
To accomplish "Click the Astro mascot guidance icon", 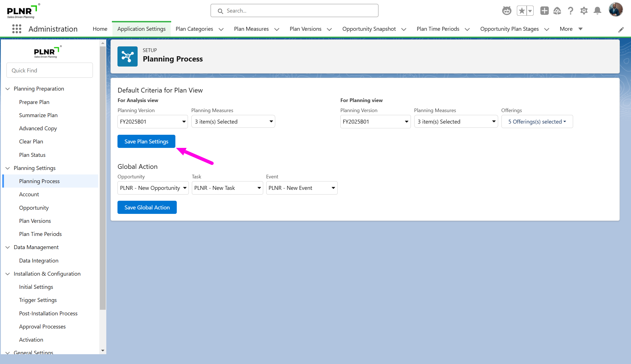I will pyautogui.click(x=507, y=11).
